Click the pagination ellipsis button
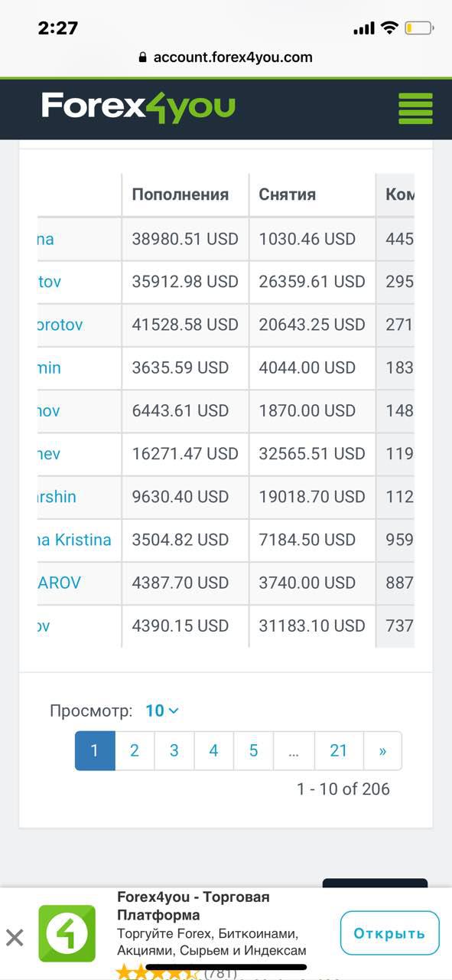 tap(294, 751)
